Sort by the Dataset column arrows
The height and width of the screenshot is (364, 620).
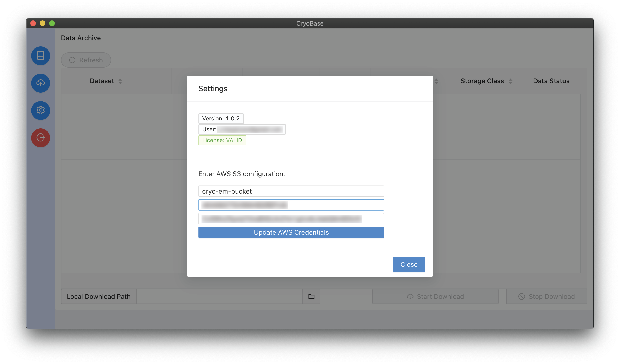pos(120,81)
